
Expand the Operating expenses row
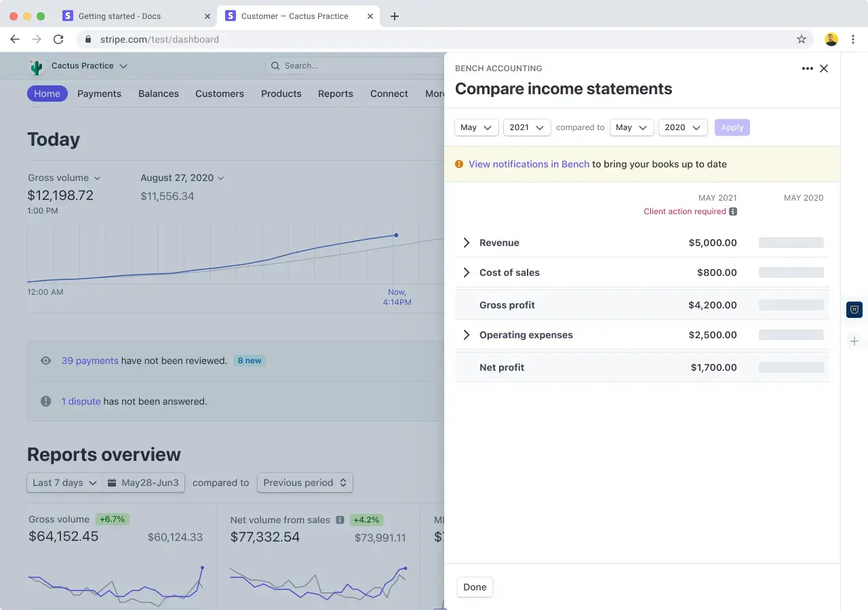coord(466,335)
